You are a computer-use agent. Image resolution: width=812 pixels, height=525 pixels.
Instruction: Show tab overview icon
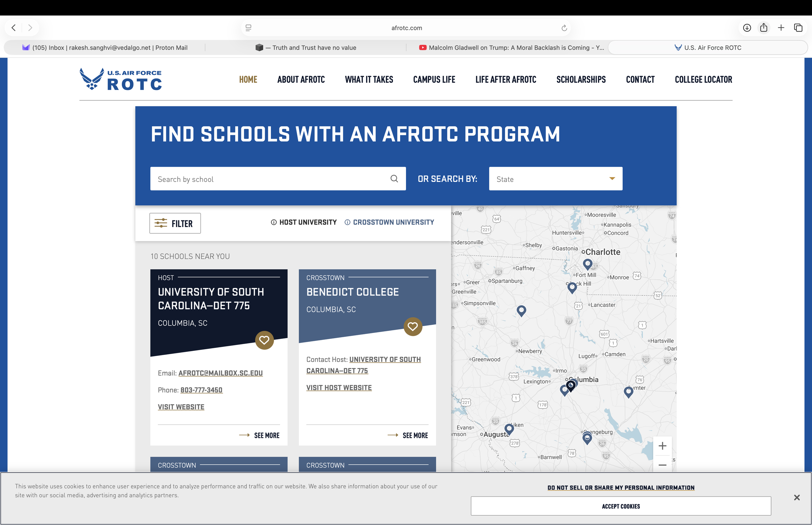(x=798, y=28)
